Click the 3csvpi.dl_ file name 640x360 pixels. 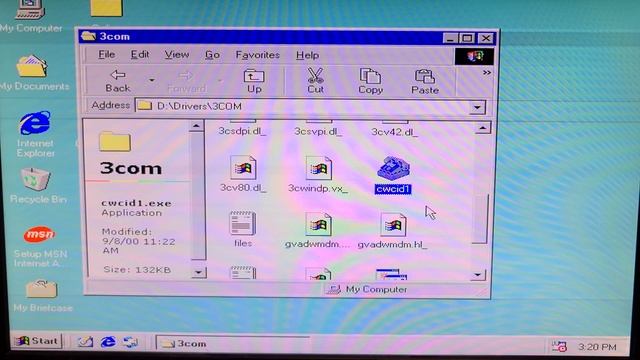318,131
